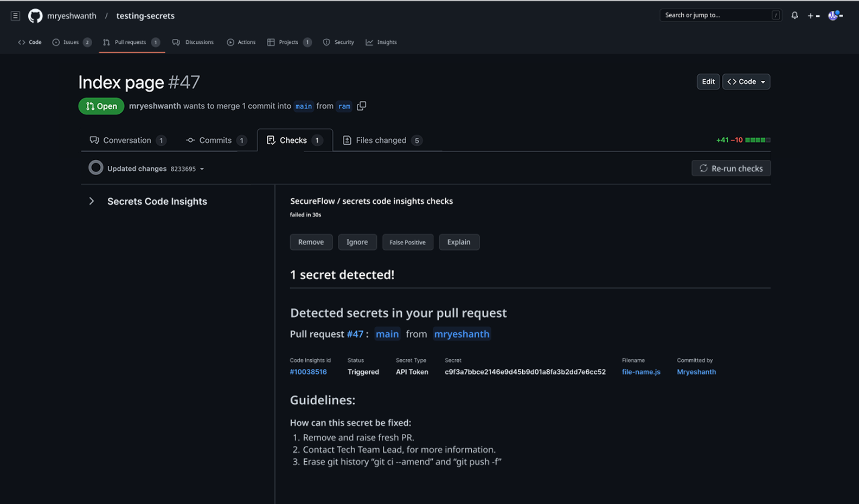This screenshot has width=859, height=504.
Task: Go to the Code repository tab
Action: (x=30, y=42)
